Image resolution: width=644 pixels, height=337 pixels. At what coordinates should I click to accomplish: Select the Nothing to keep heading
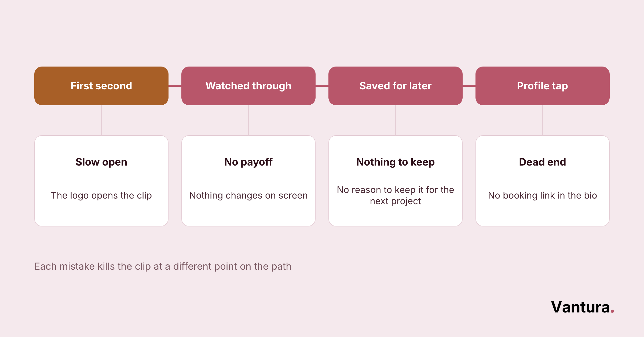click(396, 162)
